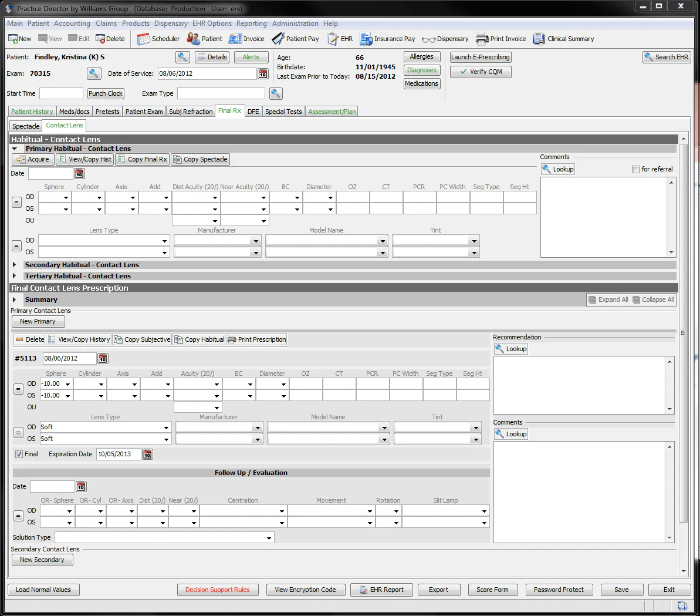Click Print Invoice in toolbar

(x=501, y=39)
